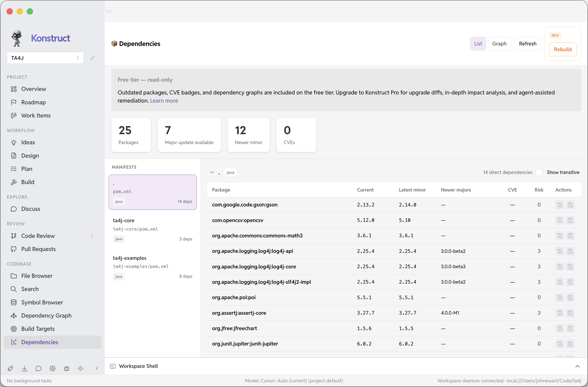Open settings gear icon in sidebar footer
588x387 pixels.
point(52,369)
